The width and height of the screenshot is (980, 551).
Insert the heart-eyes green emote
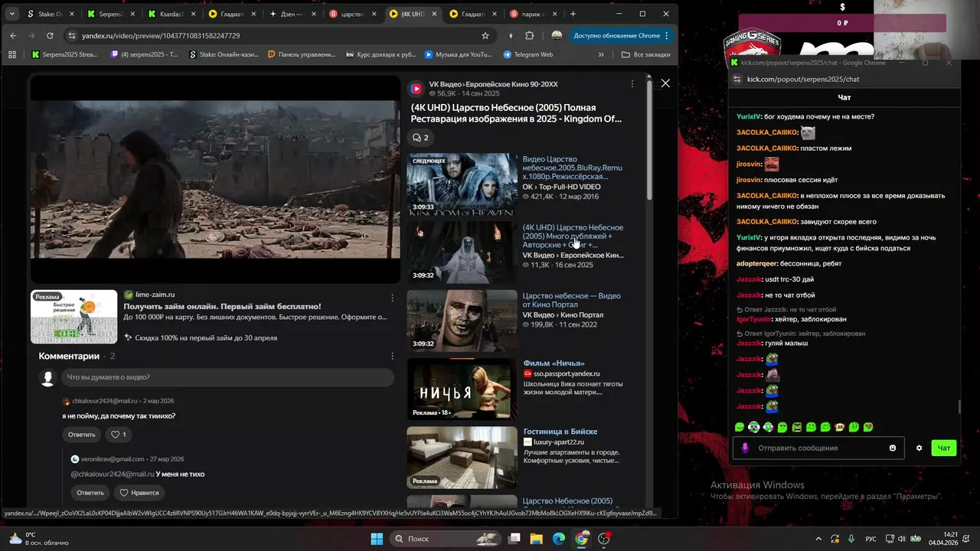click(x=868, y=427)
